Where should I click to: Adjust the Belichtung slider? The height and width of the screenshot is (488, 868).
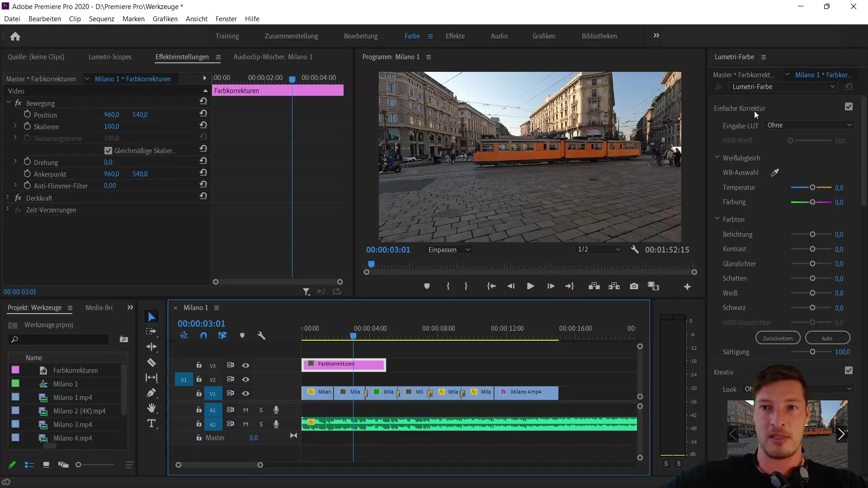(x=812, y=235)
